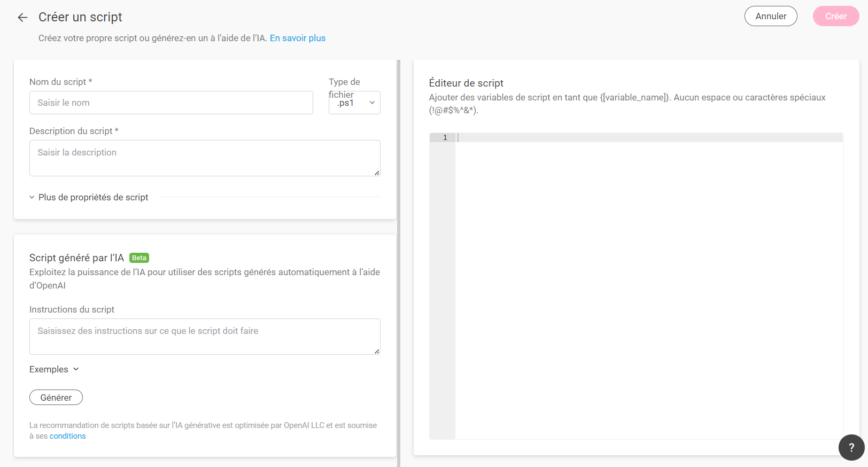The width and height of the screenshot is (868, 467).
Task: Click the Script généré par l'IA heading
Action: click(x=76, y=258)
